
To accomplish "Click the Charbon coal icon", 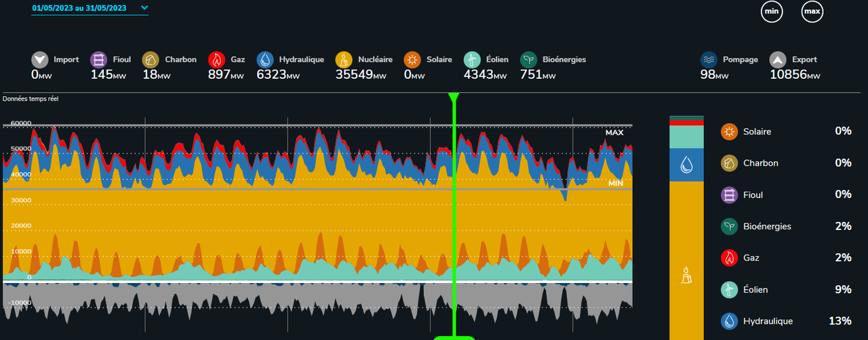I will click(151, 60).
